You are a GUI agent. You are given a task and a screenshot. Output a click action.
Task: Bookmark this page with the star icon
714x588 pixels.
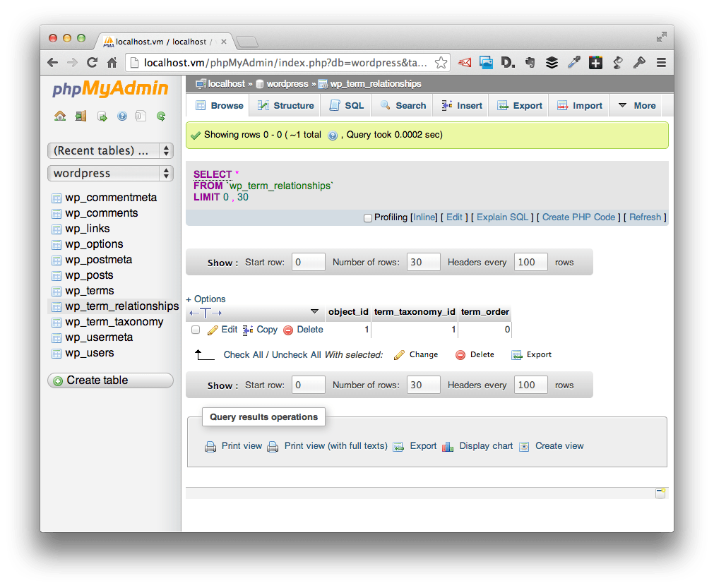pyautogui.click(x=441, y=63)
